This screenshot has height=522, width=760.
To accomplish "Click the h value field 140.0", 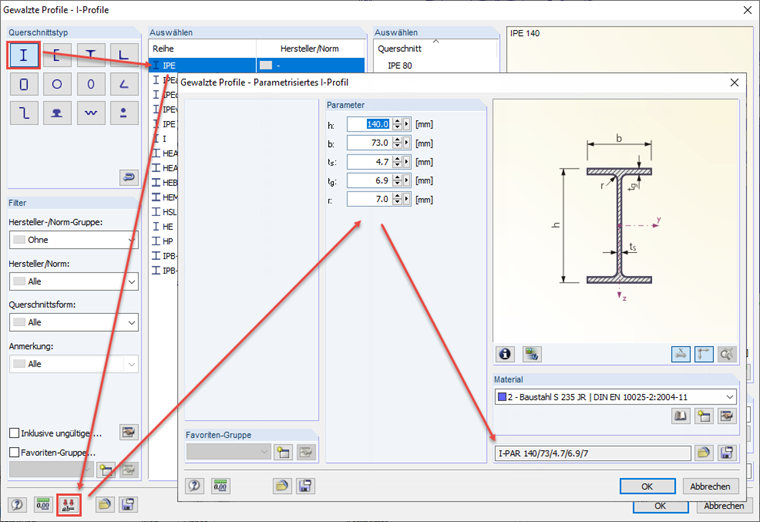I will (x=369, y=124).
